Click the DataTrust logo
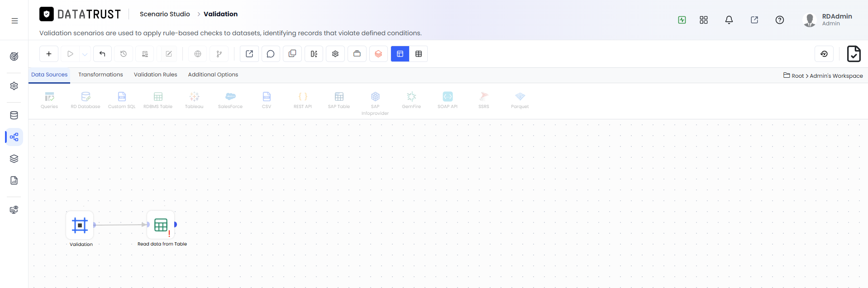The image size is (868, 288). (80, 14)
